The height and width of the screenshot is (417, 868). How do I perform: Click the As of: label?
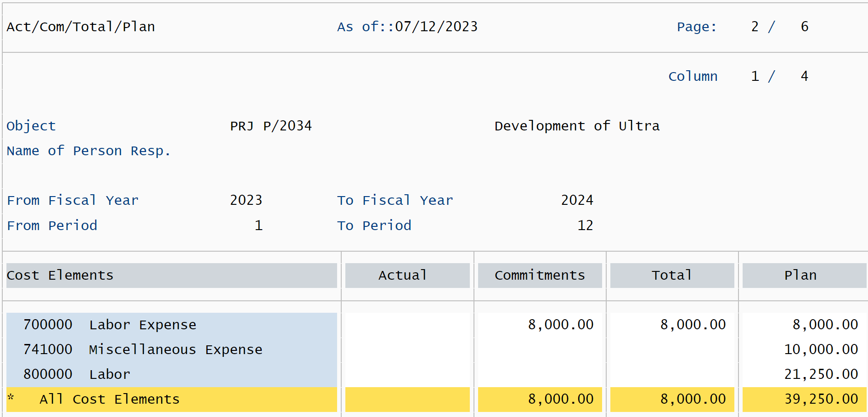(x=366, y=27)
